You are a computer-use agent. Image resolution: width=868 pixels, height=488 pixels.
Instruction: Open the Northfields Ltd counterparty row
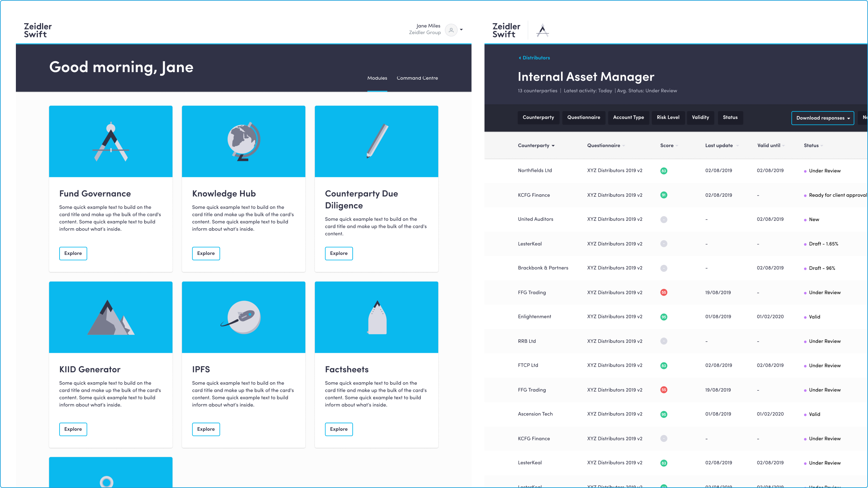[535, 170]
